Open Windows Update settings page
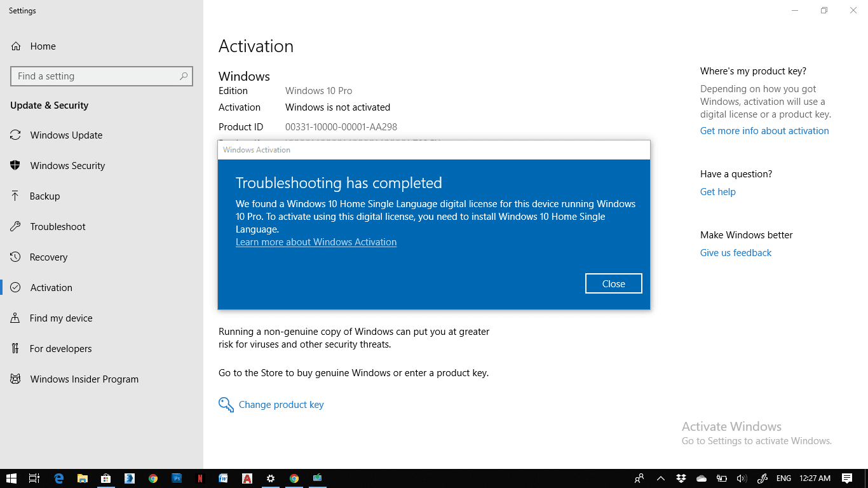 pos(66,135)
